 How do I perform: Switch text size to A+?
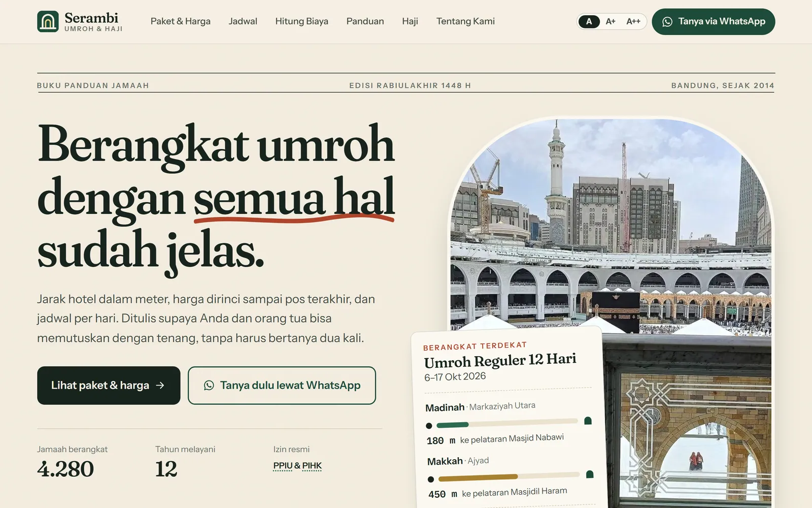click(x=611, y=21)
